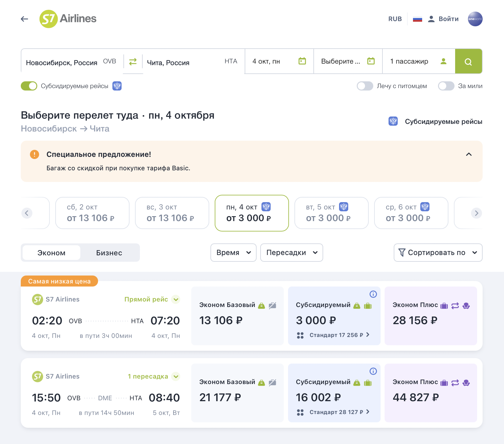504x444 pixels.
Task: Click seat icon on 44 827 ₽ fare
Action: click(466, 383)
